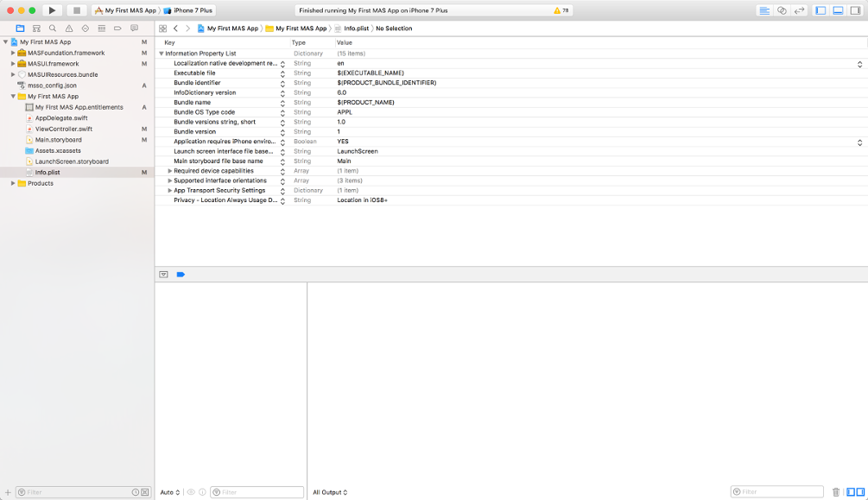868x500 pixels.
Task: Click the plus button below the navigator
Action: [8, 492]
